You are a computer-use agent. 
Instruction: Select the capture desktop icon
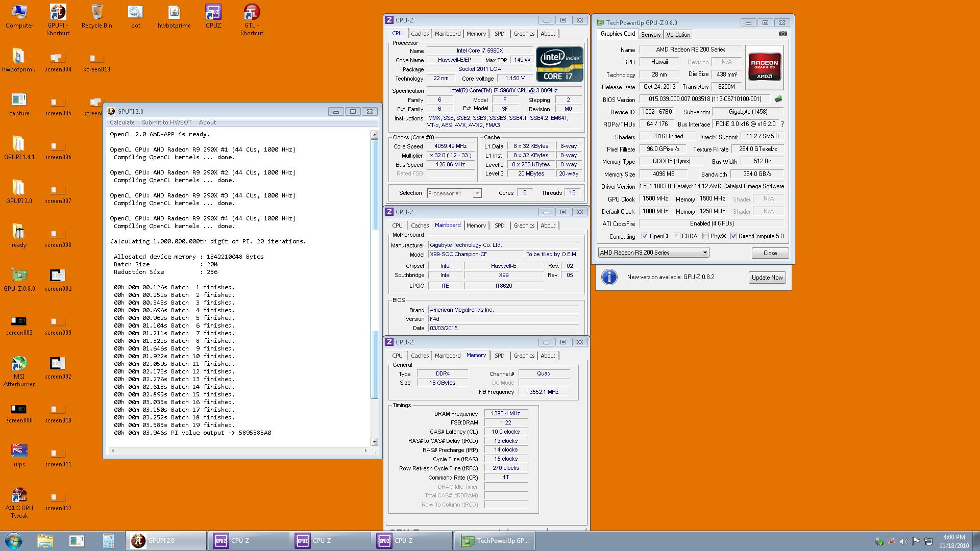(19, 105)
